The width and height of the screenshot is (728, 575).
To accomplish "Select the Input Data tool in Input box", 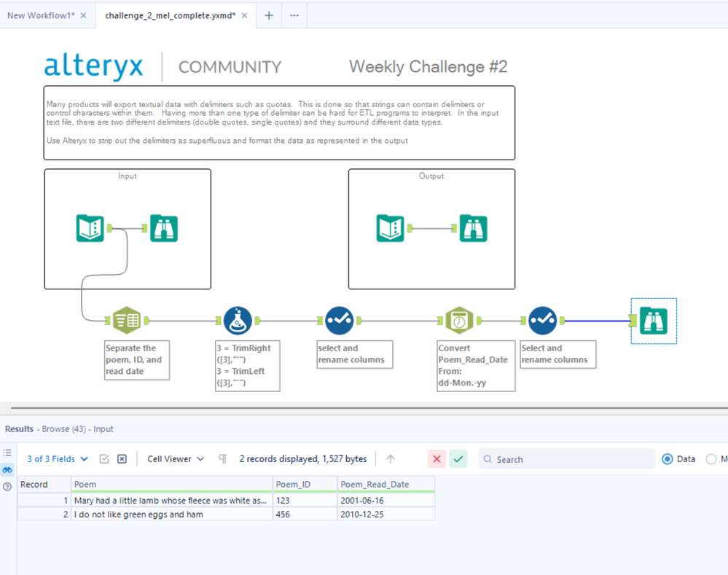I will 90,228.
